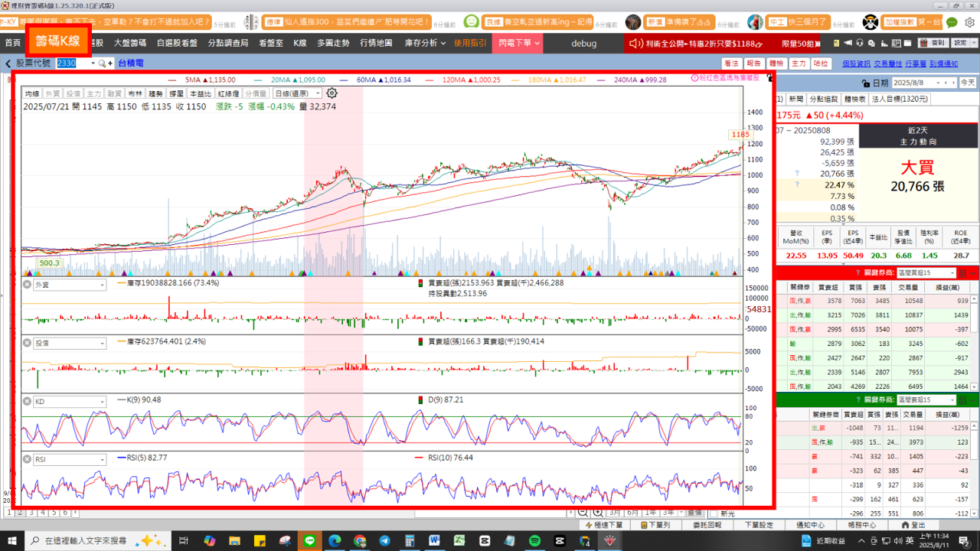Zoom out the chart with the minus magnifier
The width and height of the screenshot is (980, 551).
pyautogui.click(x=583, y=513)
